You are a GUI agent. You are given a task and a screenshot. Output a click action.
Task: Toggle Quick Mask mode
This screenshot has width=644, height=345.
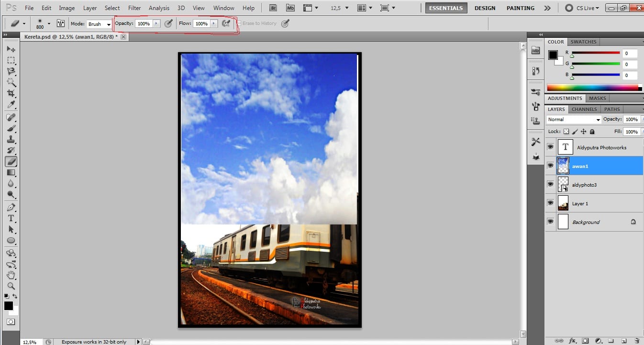(11, 322)
